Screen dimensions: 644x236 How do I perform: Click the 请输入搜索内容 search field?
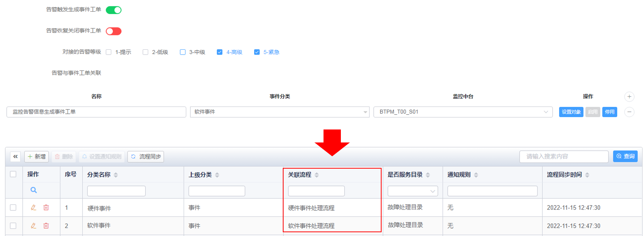pyautogui.click(x=563, y=157)
